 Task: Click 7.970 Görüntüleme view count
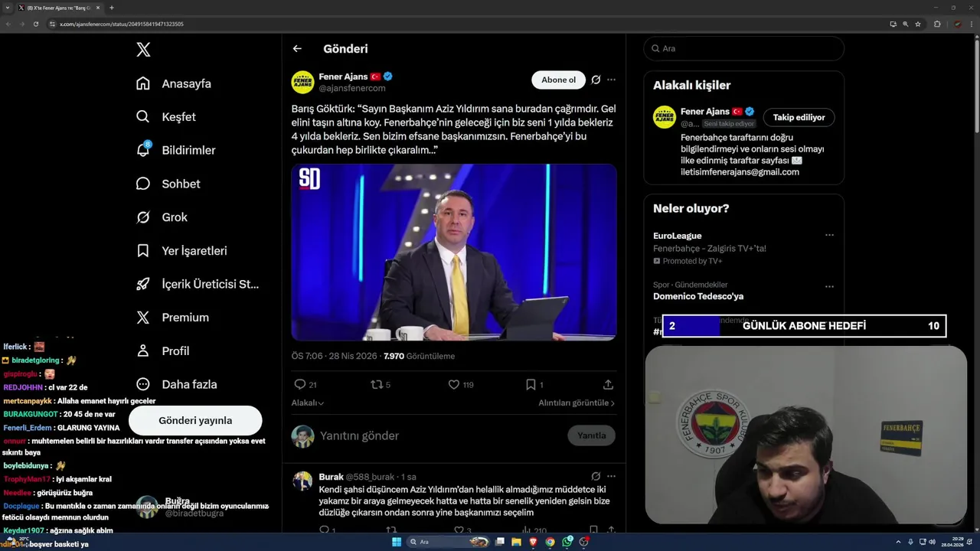(419, 356)
